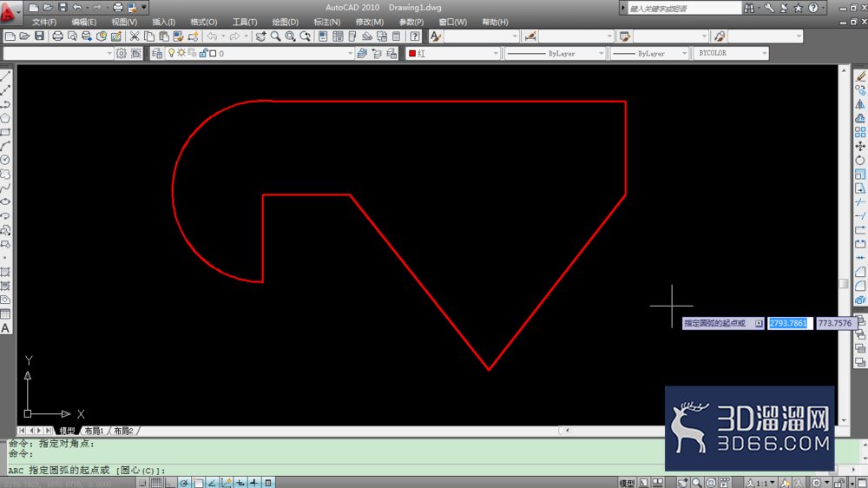
Task: Click the Cut scissors icon
Action: [135, 36]
